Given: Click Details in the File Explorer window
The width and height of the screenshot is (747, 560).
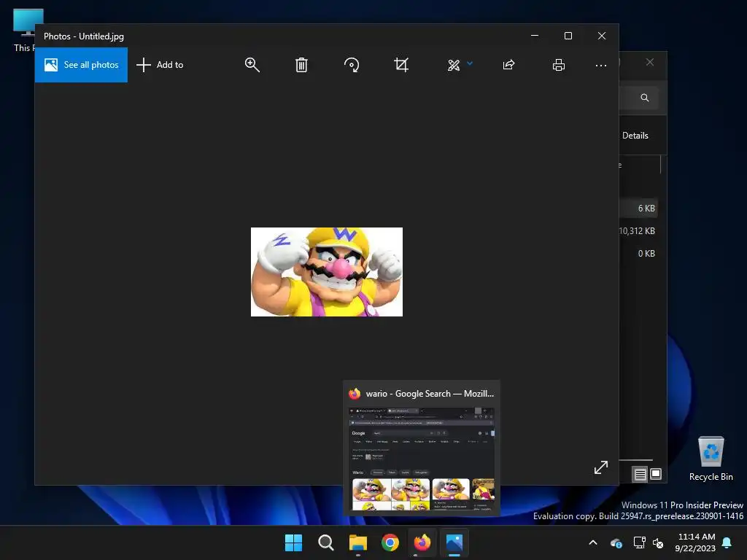Looking at the screenshot, I should 635,136.
